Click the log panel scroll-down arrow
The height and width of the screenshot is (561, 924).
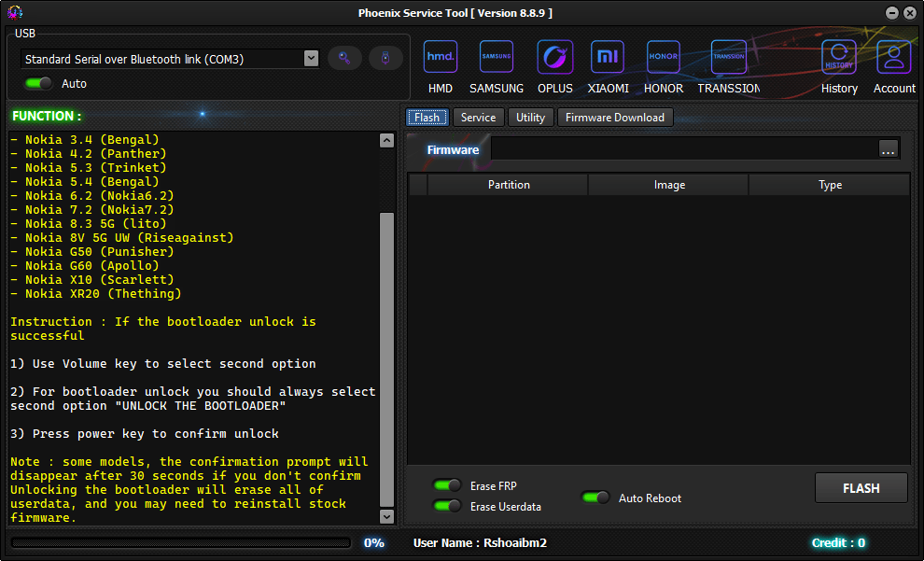click(386, 516)
